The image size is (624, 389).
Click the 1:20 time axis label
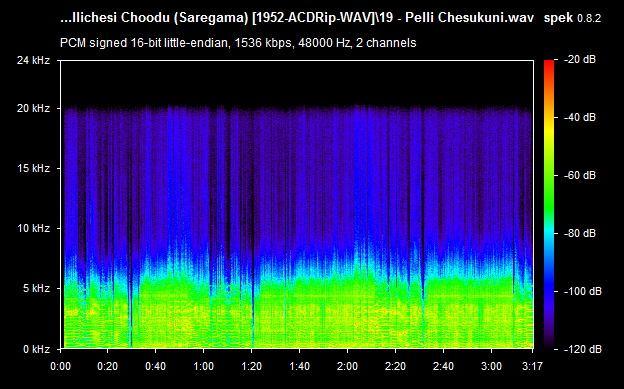click(252, 366)
